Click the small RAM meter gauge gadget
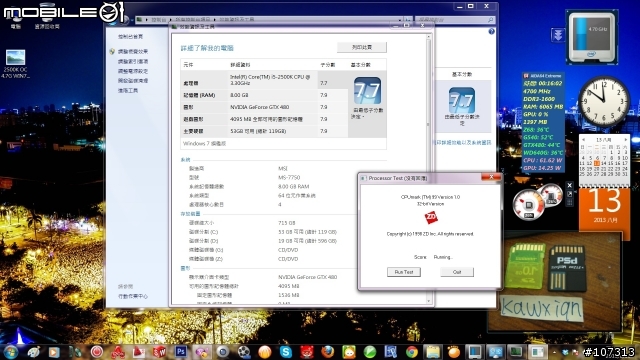Viewport: 640px width, 360px height. tap(551, 196)
